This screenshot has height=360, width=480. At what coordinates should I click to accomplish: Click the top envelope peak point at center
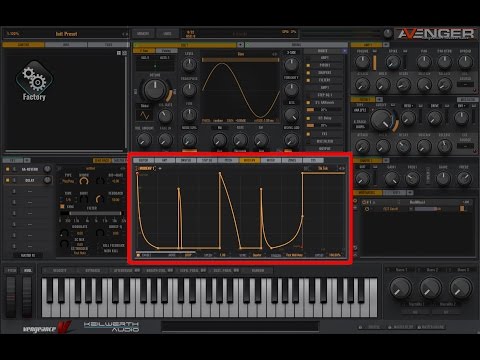click(x=220, y=173)
